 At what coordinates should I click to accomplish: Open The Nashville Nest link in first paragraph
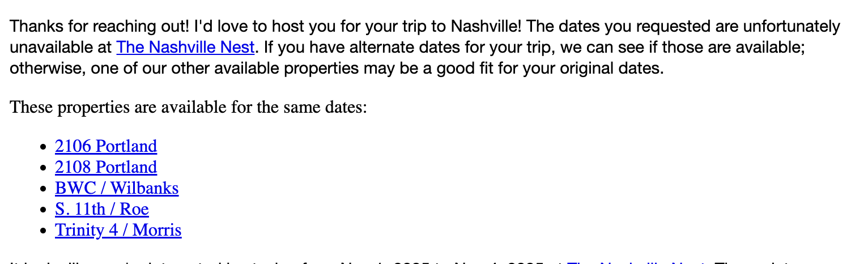coord(185,47)
